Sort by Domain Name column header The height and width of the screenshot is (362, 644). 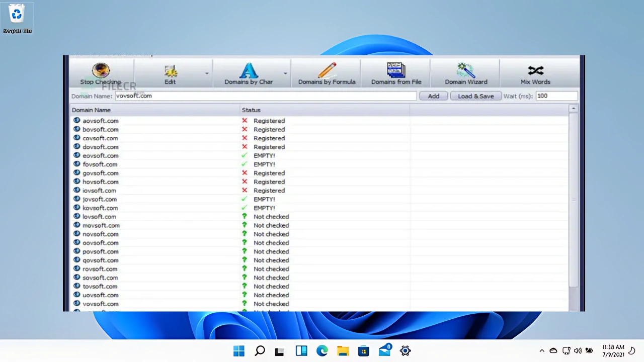tap(155, 110)
